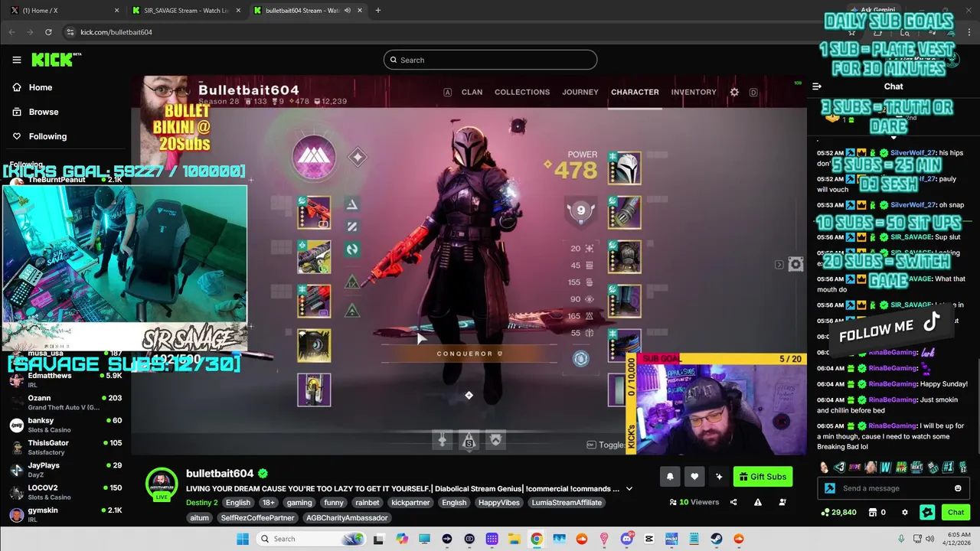Viewport: 980px width, 551px height.
Task: Reload the page in Chrome
Action: click(x=48, y=32)
